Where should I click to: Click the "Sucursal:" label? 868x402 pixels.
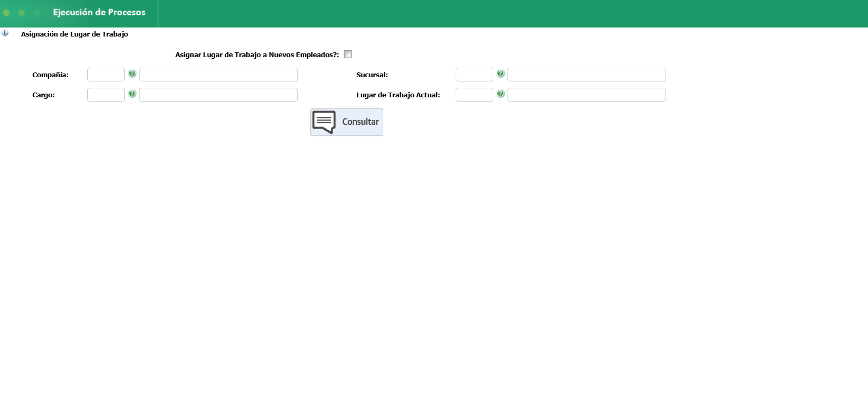[x=372, y=75]
